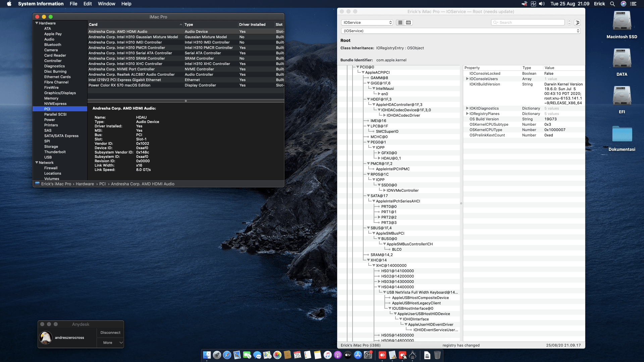Toggle the IORegistry side panel button

577,22
